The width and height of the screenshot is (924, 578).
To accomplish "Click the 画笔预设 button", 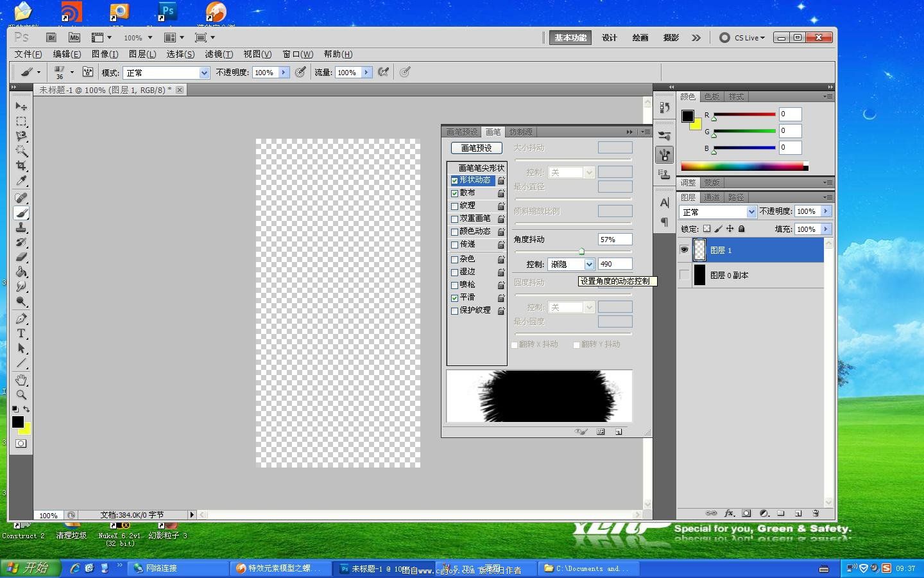I will [x=477, y=148].
